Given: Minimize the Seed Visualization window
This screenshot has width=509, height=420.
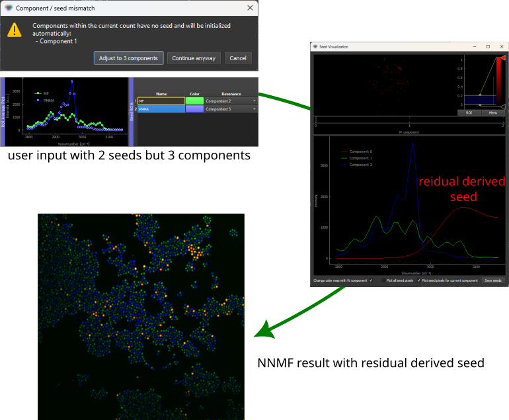Looking at the screenshot, I should (x=475, y=46).
